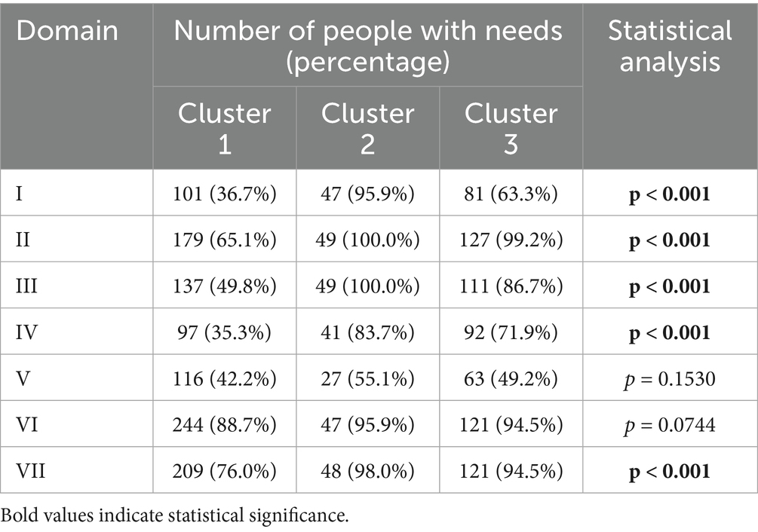Screen dimensions: 758x532
Task: Select the cell showing 41 (83.7%)
Action: [367, 332]
